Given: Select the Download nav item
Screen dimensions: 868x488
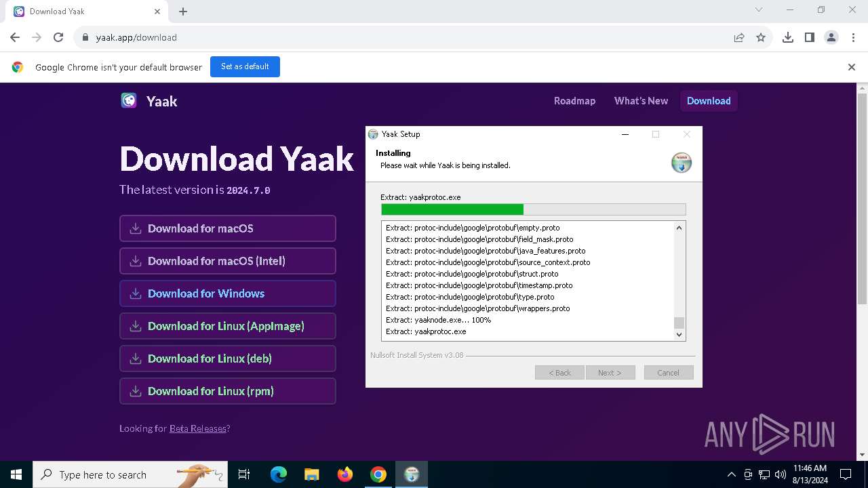Looking at the screenshot, I should pos(709,101).
